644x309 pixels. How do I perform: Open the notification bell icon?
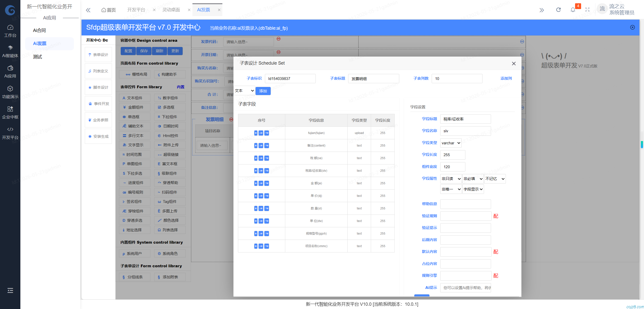pos(573,10)
